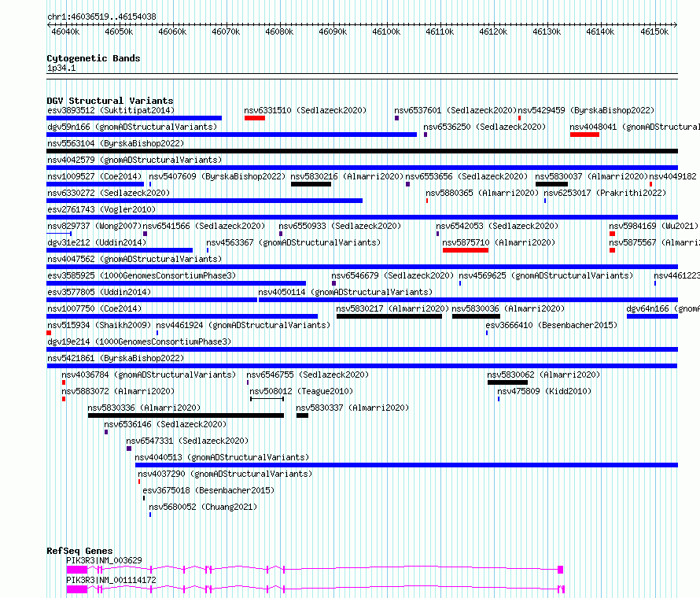Select nsv4037290 gnomAD variant label
This screenshot has width=700, height=598.
pyautogui.click(x=225, y=474)
